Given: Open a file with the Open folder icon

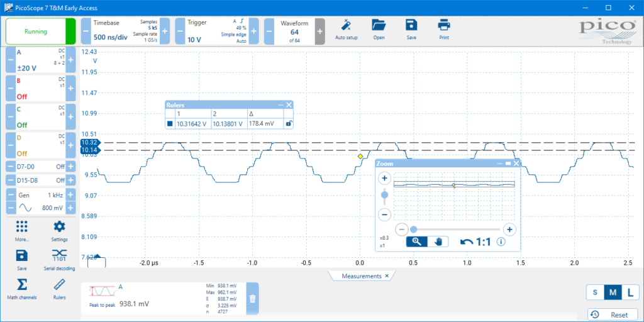Looking at the screenshot, I should [379, 25].
